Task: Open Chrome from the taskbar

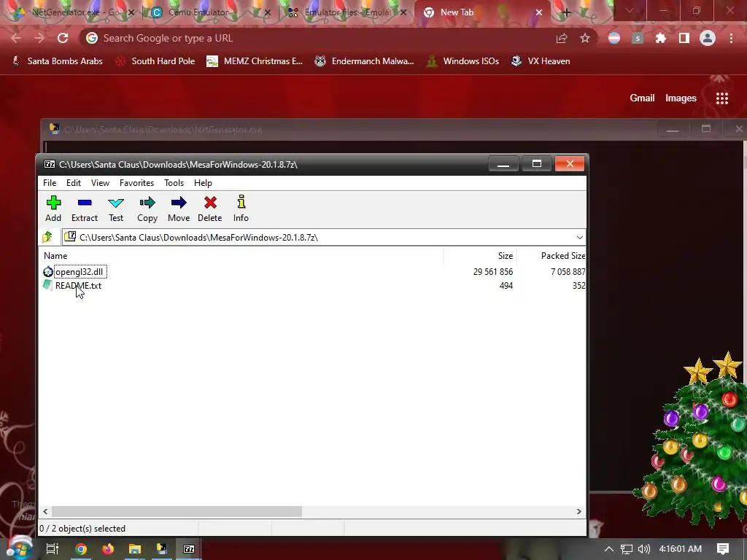Action: 81,549
